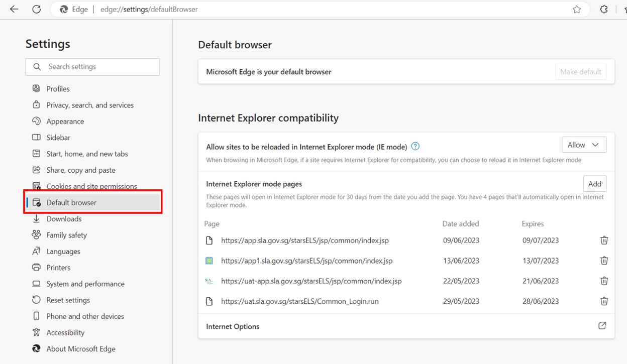Click the expiry date 13/07/2023
This screenshot has height=364, width=627.
(x=541, y=261)
